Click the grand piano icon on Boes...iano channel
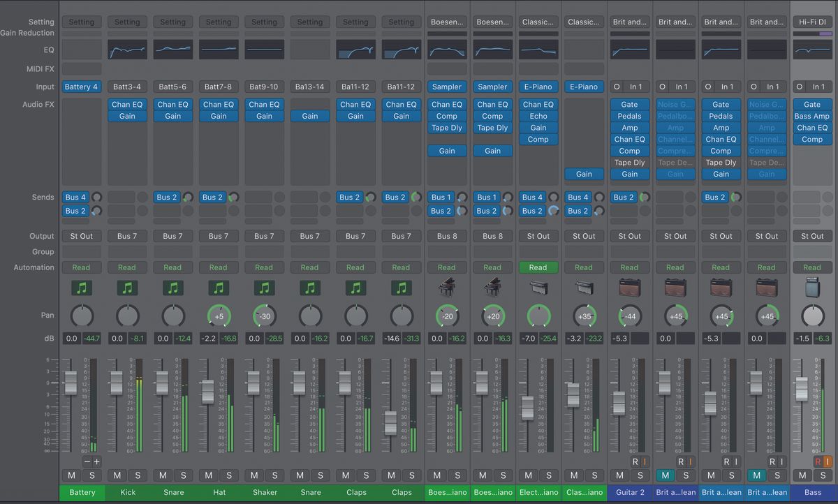This screenshot has width=838, height=504. click(447, 287)
